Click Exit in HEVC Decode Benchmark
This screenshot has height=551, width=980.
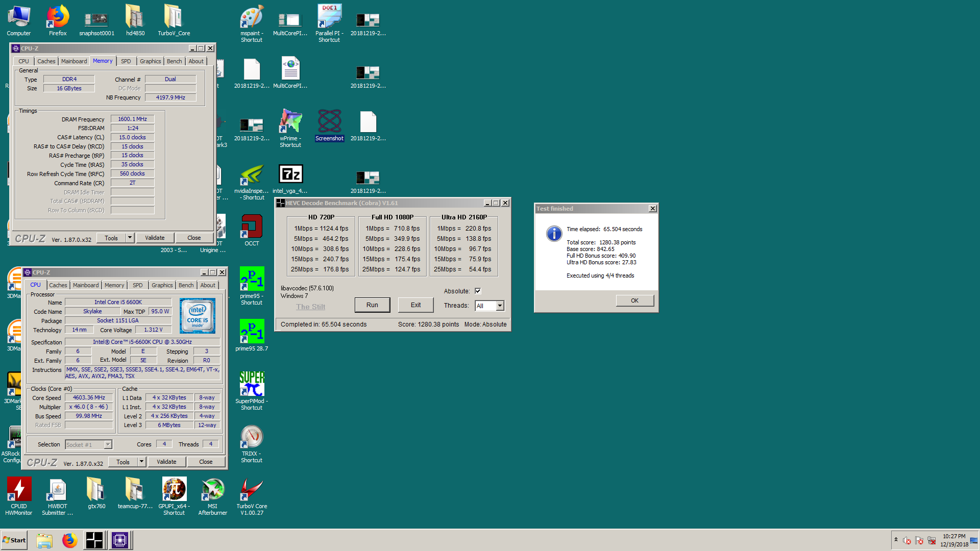(416, 305)
